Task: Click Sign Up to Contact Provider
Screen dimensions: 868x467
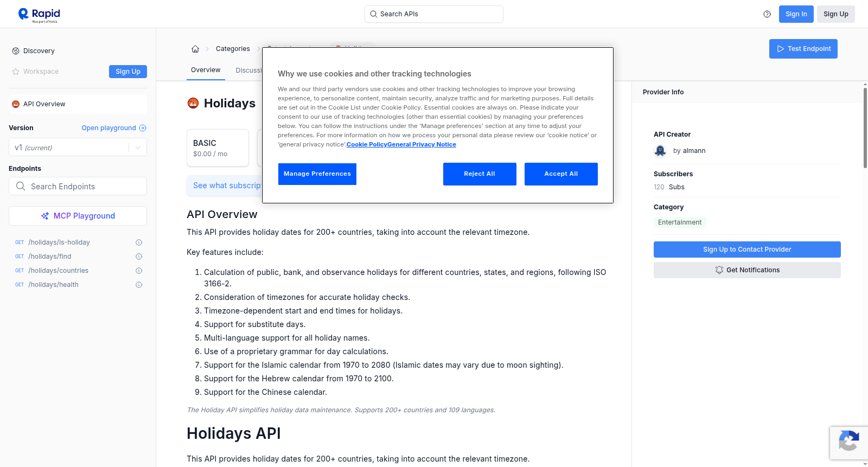Action: [747, 250]
